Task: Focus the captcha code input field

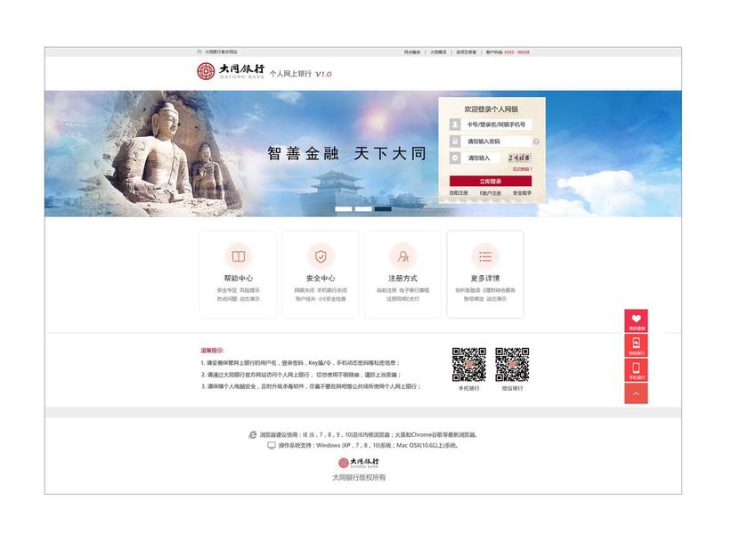Action: (x=481, y=158)
